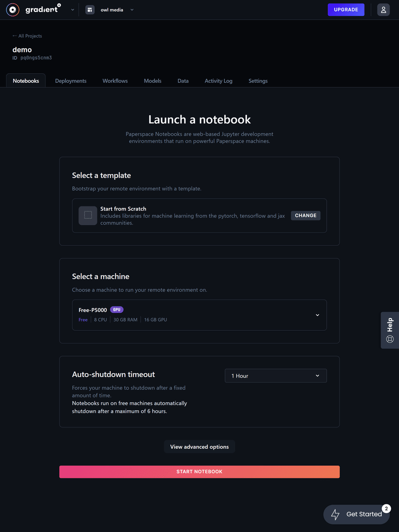The width and height of the screenshot is (399, 532).
Task: Open the project Settings tab
Action: click(x=258, y=81)
